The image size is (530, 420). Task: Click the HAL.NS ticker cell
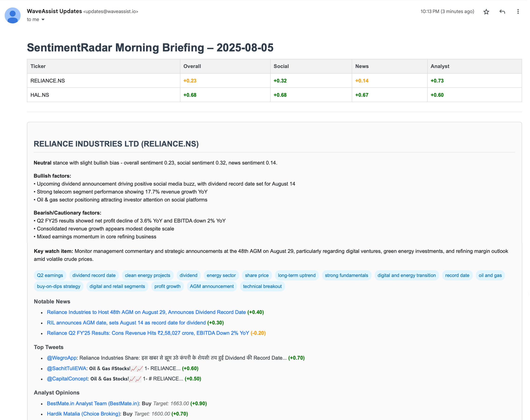[104, 95]
